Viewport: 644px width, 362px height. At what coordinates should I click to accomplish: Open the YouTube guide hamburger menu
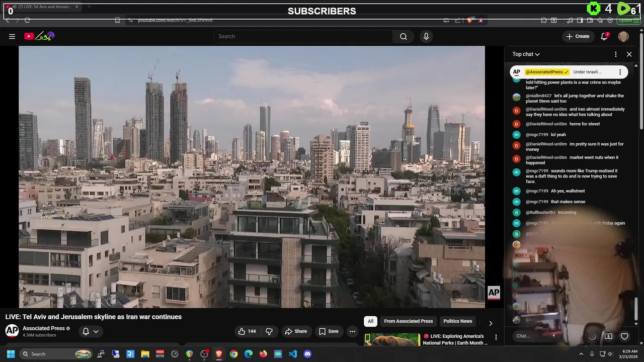[12, 36]
